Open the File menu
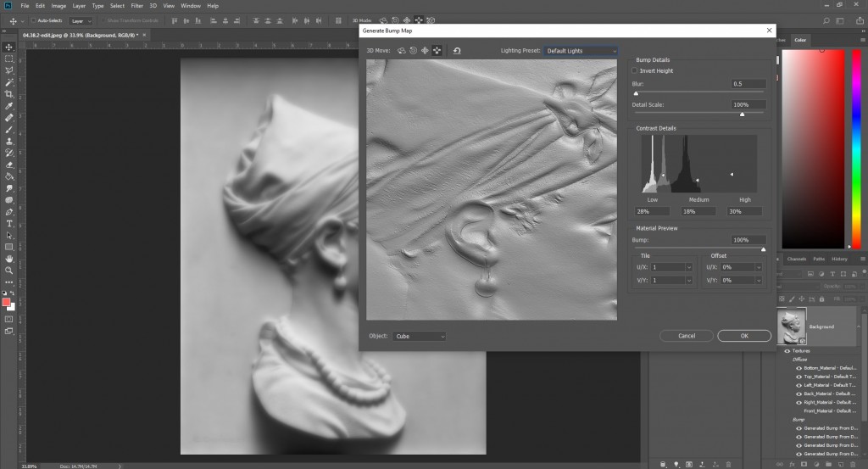 pos(25,6)
